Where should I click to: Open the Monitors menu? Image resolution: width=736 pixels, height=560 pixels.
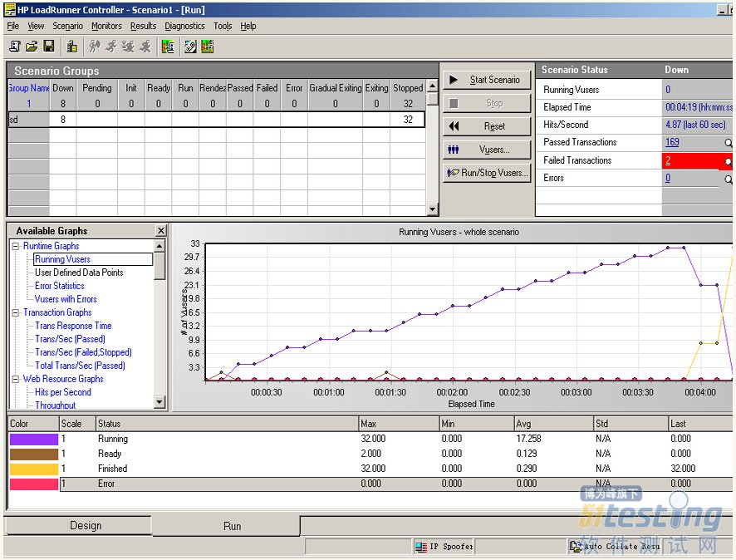click(x=106, y=26)
